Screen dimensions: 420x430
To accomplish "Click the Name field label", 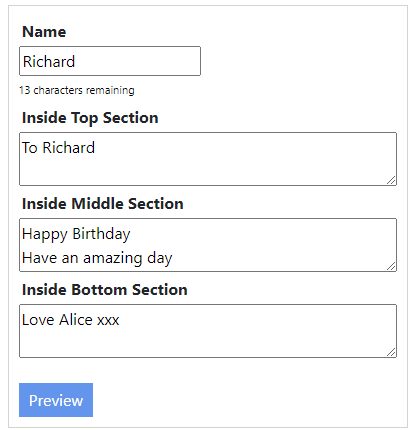I will pyautogui.click(x=44, y=32).
